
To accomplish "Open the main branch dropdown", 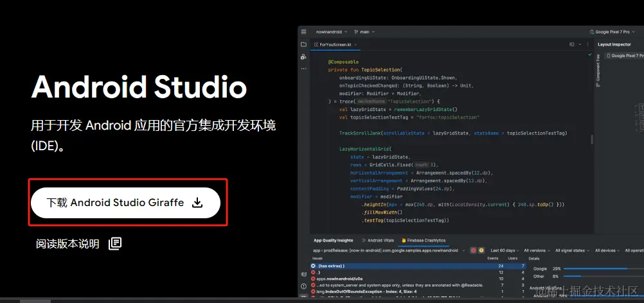I will tap(364, 31).
